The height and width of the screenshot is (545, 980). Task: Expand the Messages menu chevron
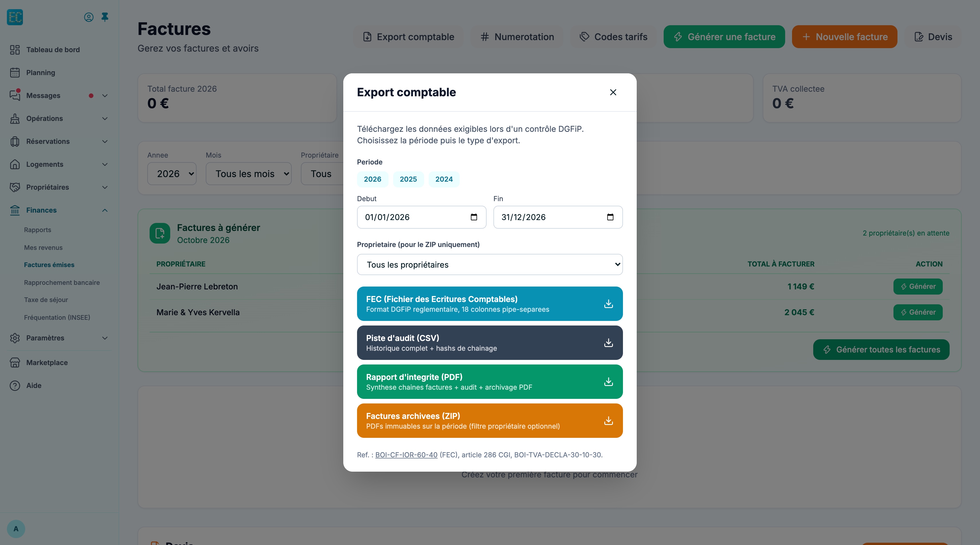point(105,96)
